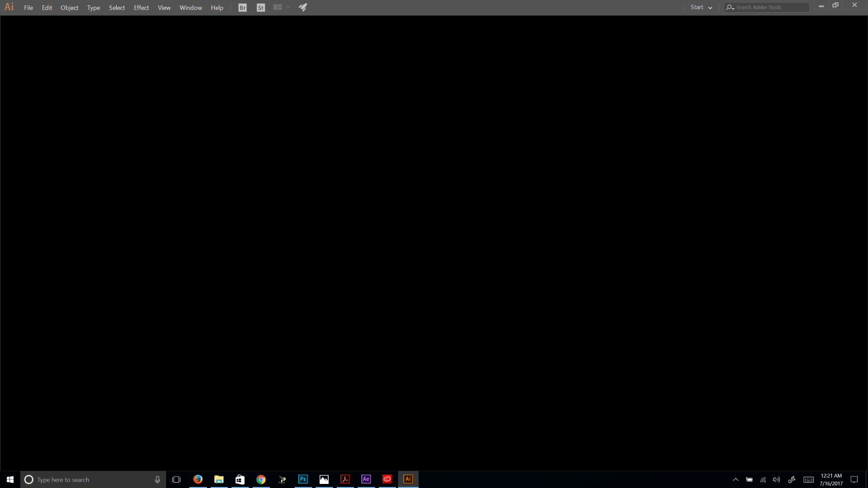
Task: Open the Edit menu
Action: click(x=47, y=8)
